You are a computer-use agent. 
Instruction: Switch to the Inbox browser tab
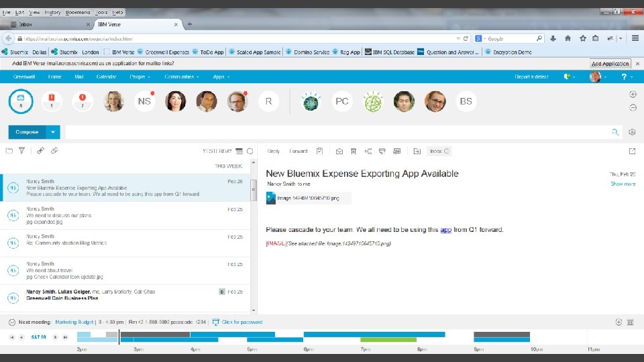(50, 25)
